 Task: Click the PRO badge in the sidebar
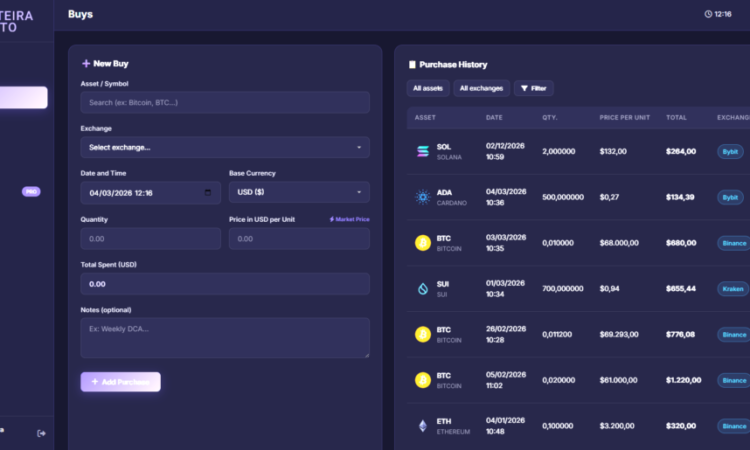tap(31, 192)
